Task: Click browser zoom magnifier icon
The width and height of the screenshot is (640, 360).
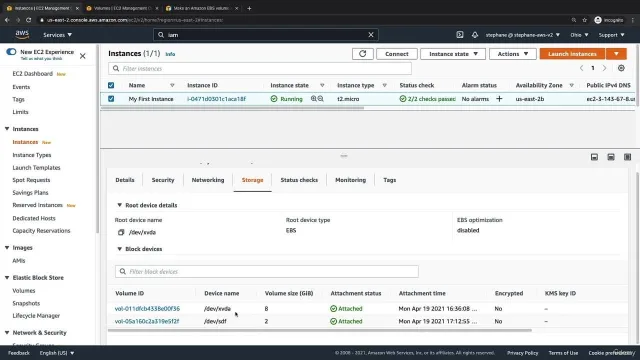Action: click(573, 20)
